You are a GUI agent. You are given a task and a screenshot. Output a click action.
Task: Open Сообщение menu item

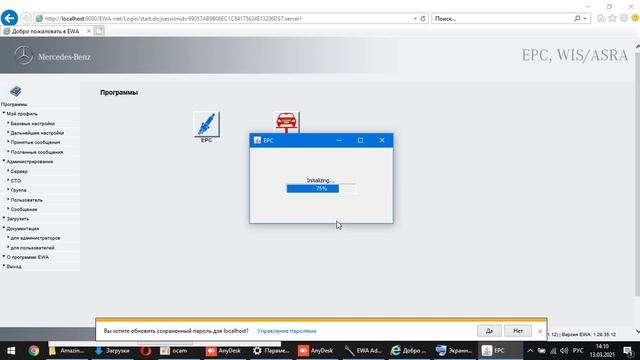pyautogui.click(x=24, y=209)
